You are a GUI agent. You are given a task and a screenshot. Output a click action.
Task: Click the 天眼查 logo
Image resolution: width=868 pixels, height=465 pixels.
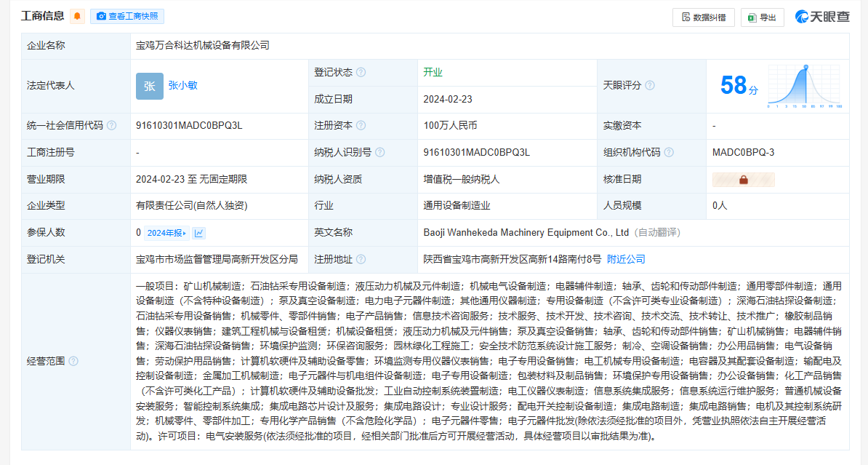pos(823,17)
